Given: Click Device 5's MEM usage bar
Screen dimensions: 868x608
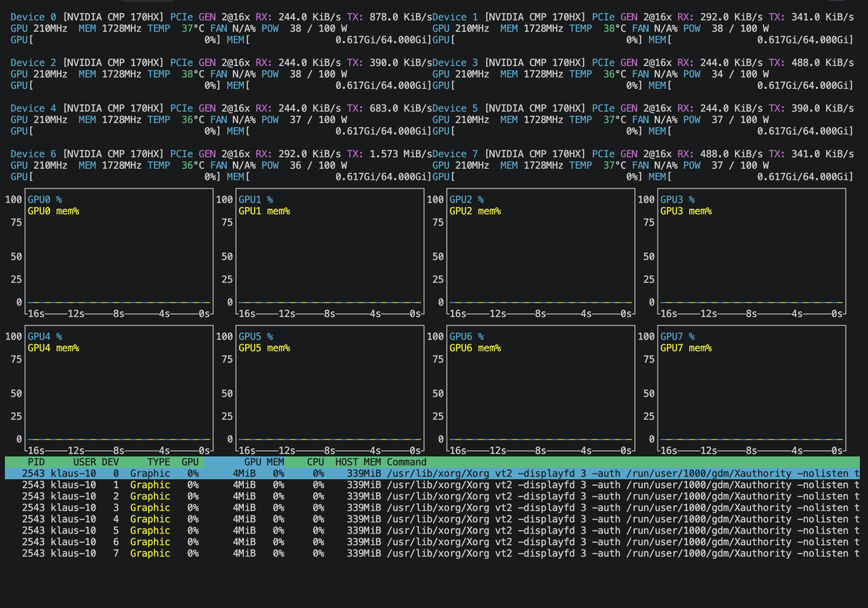Looking at the screenshot, I should click(x=751, y=132).
